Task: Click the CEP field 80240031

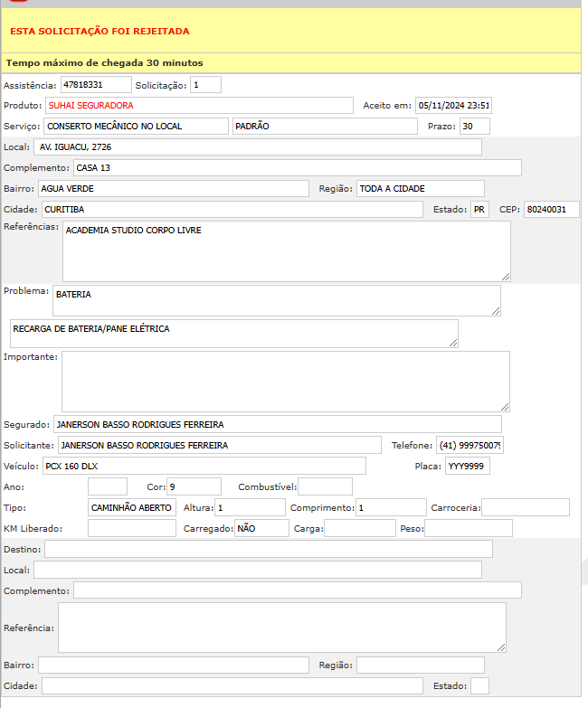Action: coord(551,210)
